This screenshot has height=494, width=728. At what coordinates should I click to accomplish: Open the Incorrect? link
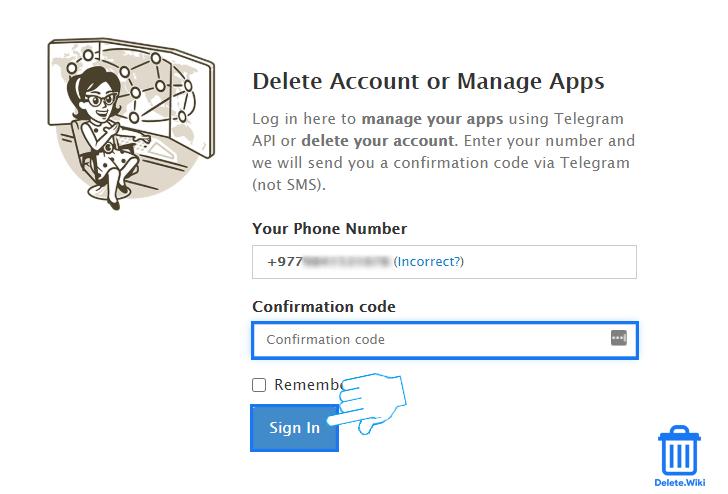429,262
